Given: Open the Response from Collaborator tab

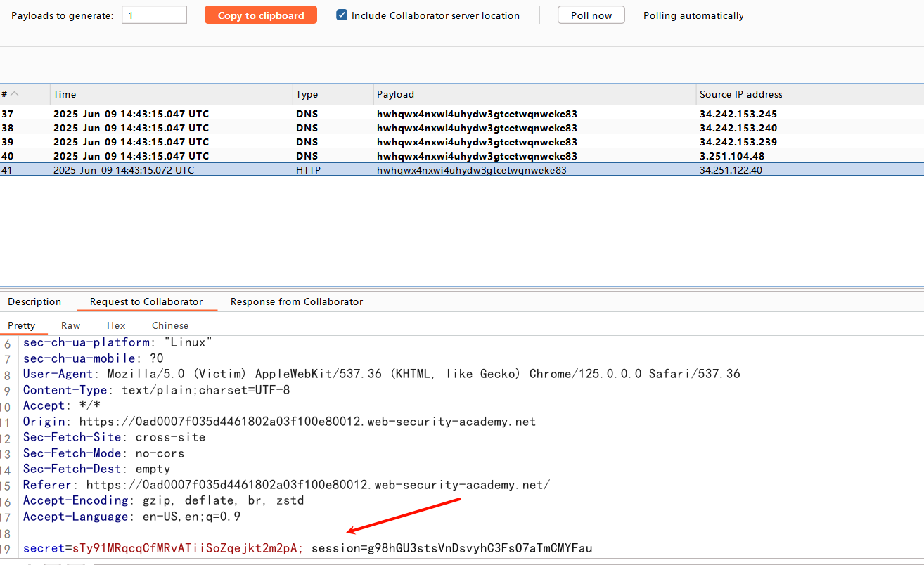Looking at the screenshot, I should (x=296, y=301).
